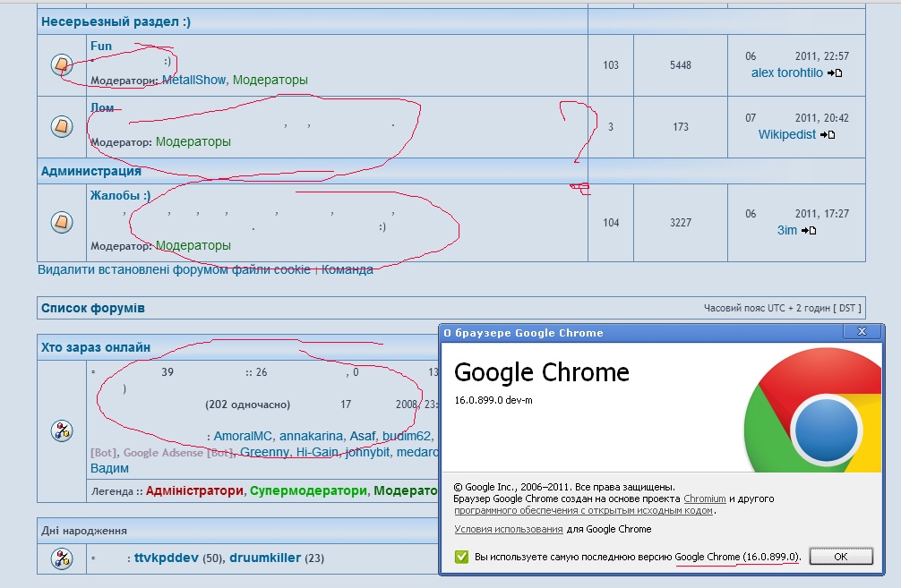Open Вадим user profile

[109, 468]
